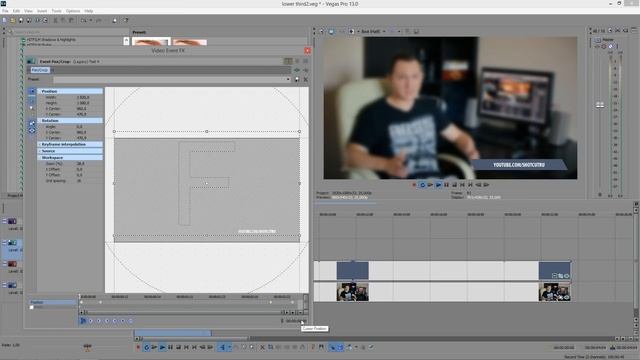The height and width of the screenshot is (360, 640).
Task: Click the Save Preset icon
Action: [x=297, y=79]
